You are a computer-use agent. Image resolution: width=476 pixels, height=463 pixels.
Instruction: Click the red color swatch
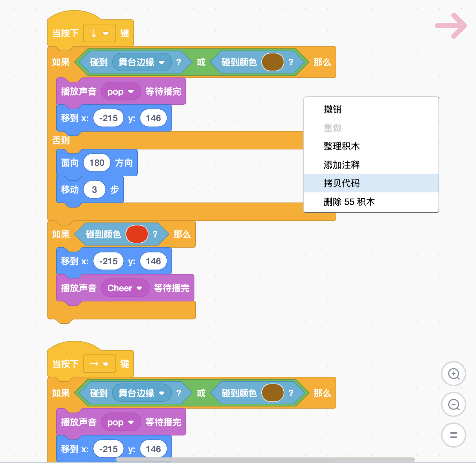137,234
